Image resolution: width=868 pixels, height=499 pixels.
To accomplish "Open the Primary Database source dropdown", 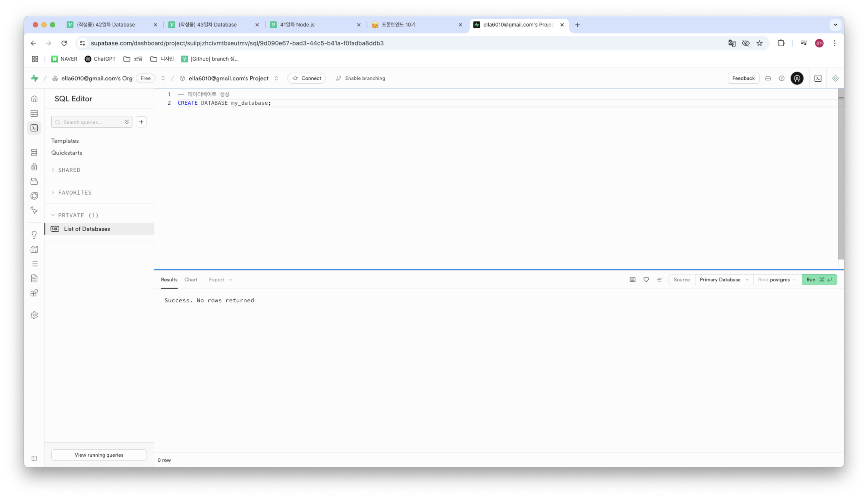I will (x=724, y=280).
